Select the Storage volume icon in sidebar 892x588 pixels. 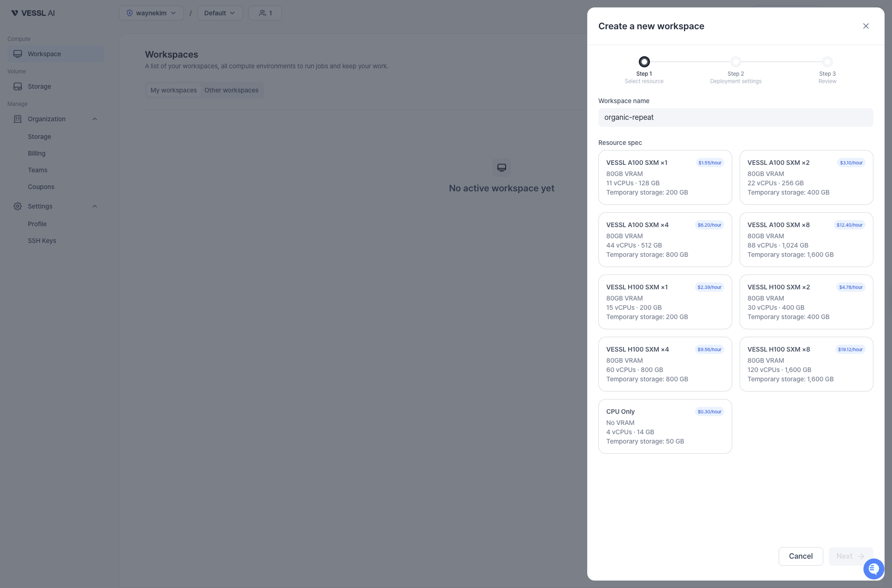pos(18,86)
